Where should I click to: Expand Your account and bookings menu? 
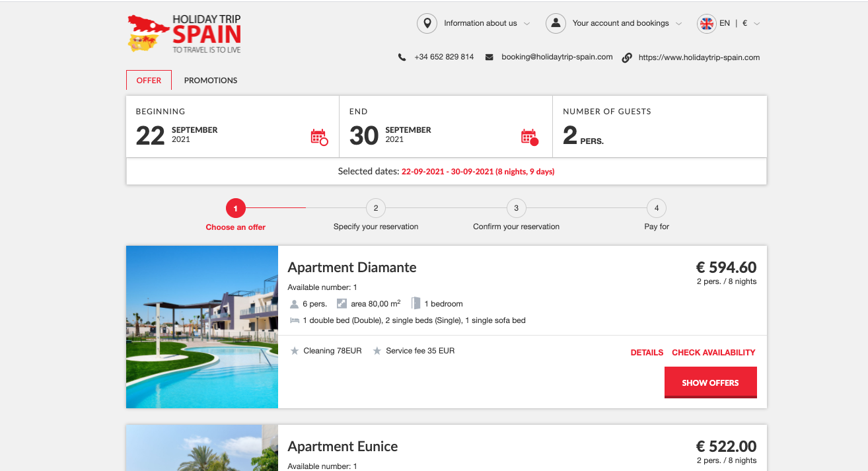(x=626, y=24)
